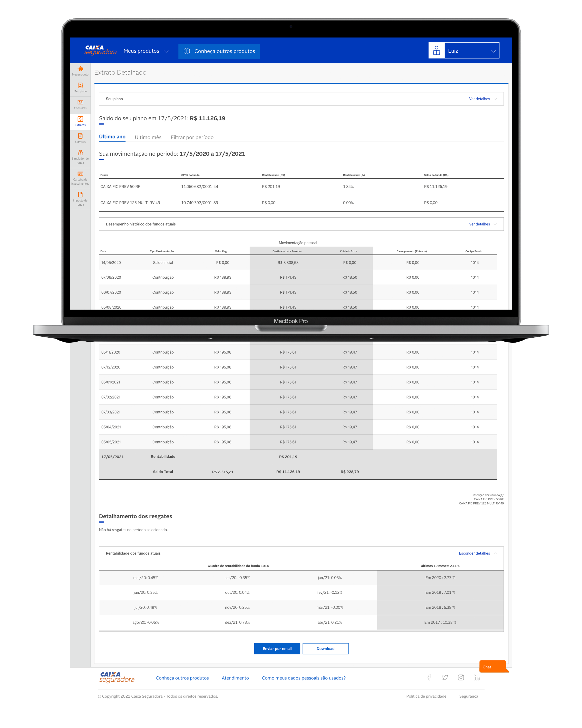Click the 05/04/2021 contribution date
The height and width of the screenshot is (728, 582).
[111, 427]
